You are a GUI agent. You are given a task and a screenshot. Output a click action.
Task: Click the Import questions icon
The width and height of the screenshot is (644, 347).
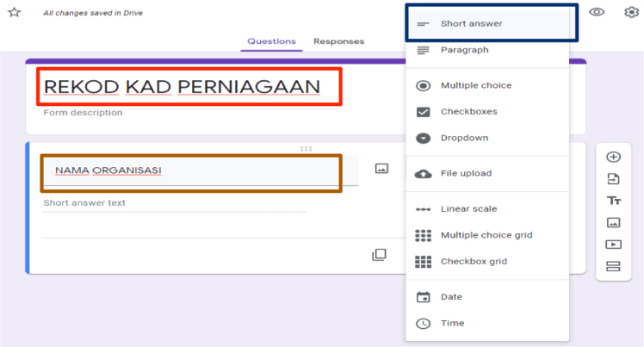tap(613, 179)
